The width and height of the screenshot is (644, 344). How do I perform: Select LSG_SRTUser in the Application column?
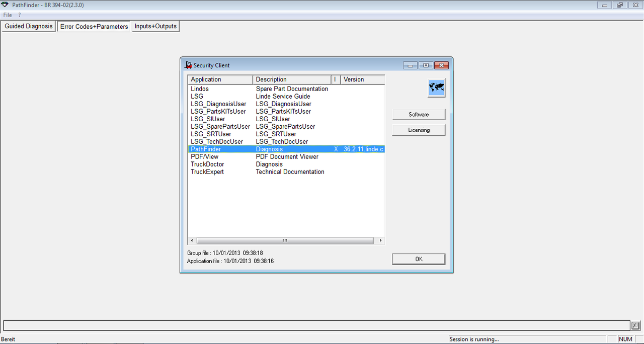click(x=211, y=134)
